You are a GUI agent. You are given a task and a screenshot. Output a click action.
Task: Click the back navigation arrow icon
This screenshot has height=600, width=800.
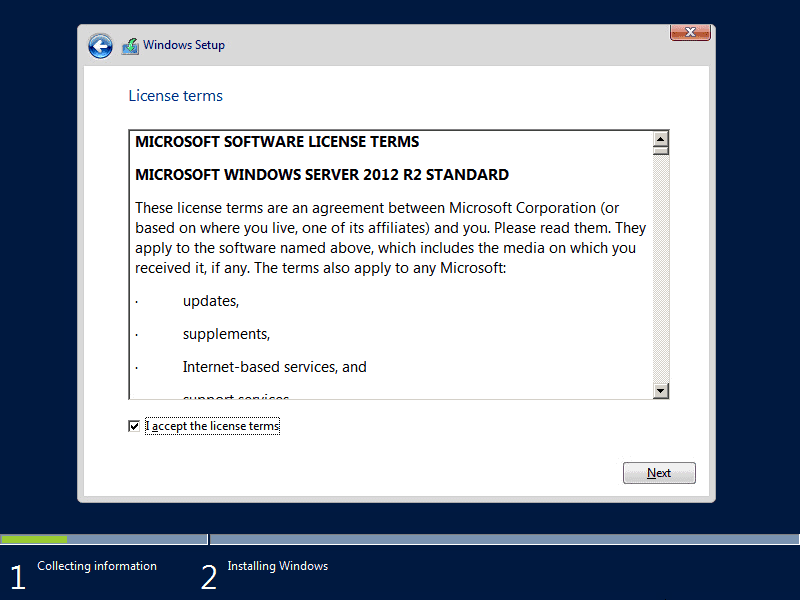(x=100, y=45)
